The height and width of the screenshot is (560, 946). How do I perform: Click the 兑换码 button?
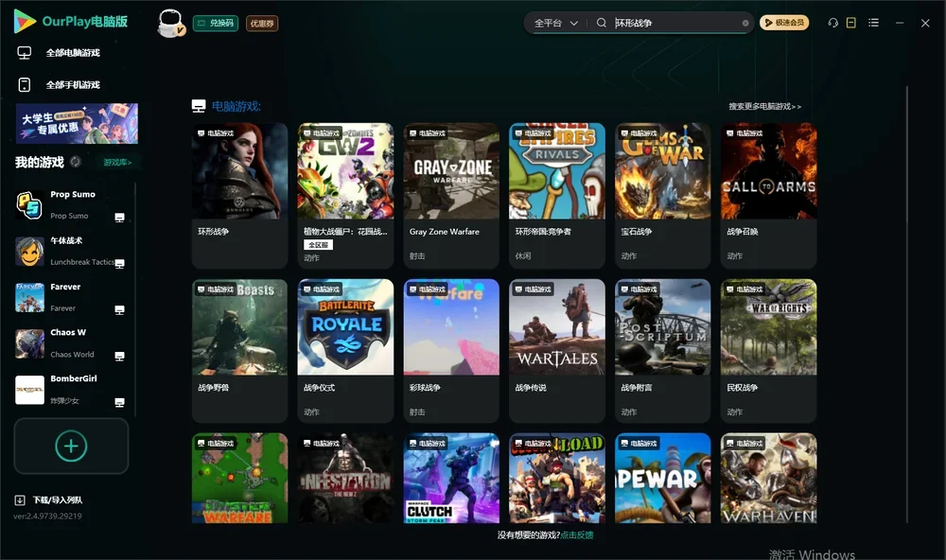point(216,23)
